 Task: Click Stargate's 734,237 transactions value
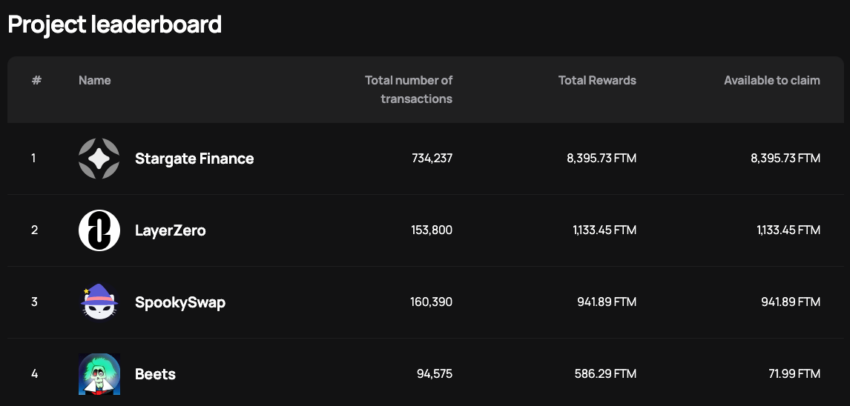pos(432,158)
